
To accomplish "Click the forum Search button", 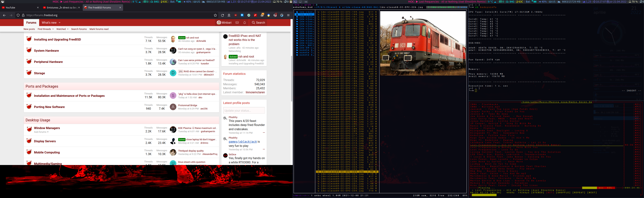I will [x=259, y=23].
